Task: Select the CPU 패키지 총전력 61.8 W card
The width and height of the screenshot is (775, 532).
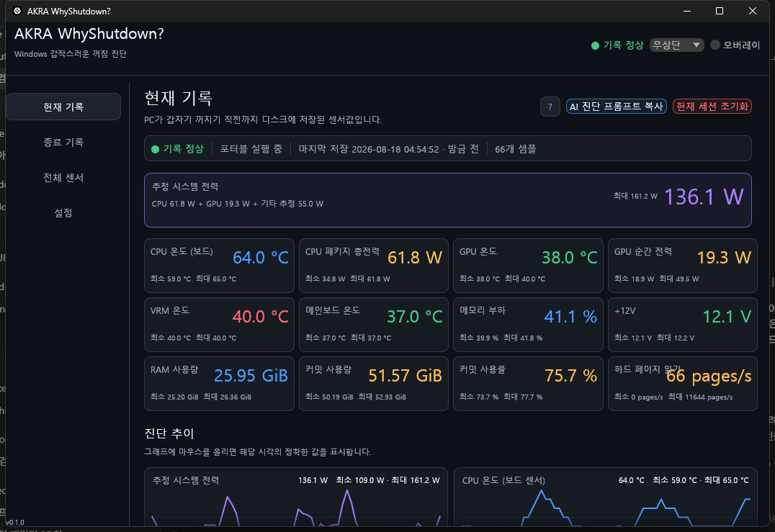Action: (x=374, y=266)
